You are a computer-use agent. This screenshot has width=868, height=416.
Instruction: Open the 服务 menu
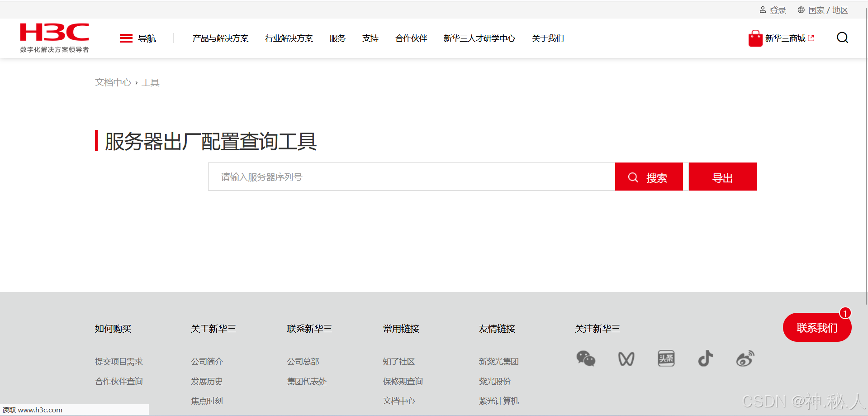pos(337,38)
